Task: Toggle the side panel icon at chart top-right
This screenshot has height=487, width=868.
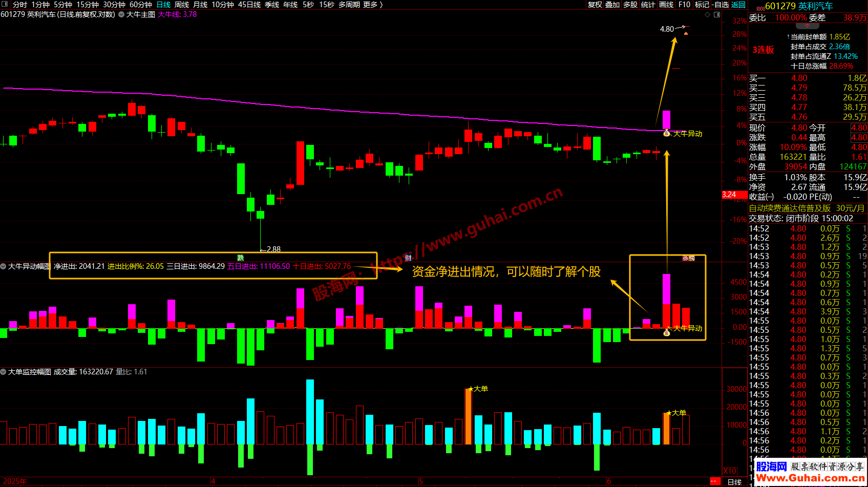Action: pos(717,14)
